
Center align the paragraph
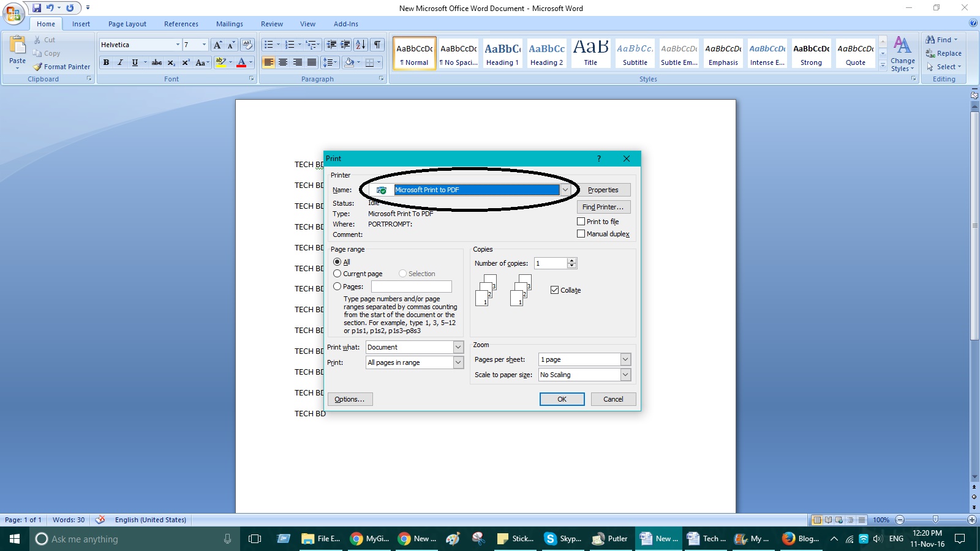283,62
